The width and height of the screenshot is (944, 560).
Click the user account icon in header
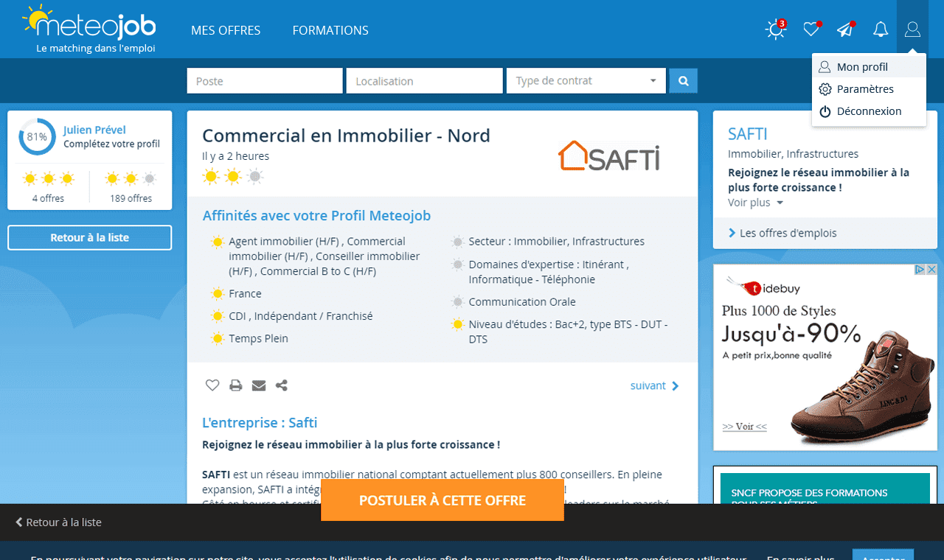(912, 29)
